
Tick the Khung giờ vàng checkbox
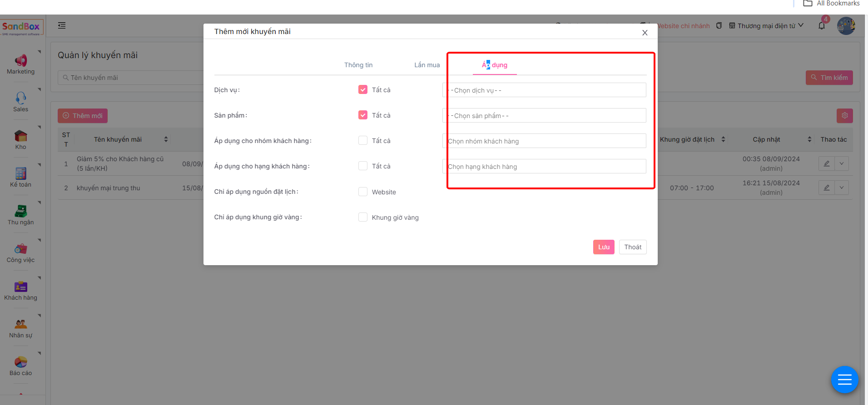(x=362, y=217)
